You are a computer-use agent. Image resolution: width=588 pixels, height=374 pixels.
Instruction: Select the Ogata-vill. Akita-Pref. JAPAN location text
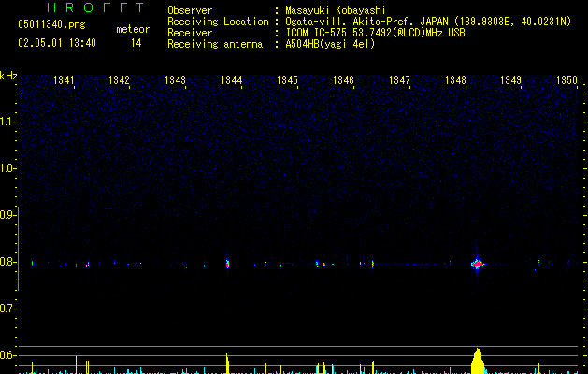428,22
